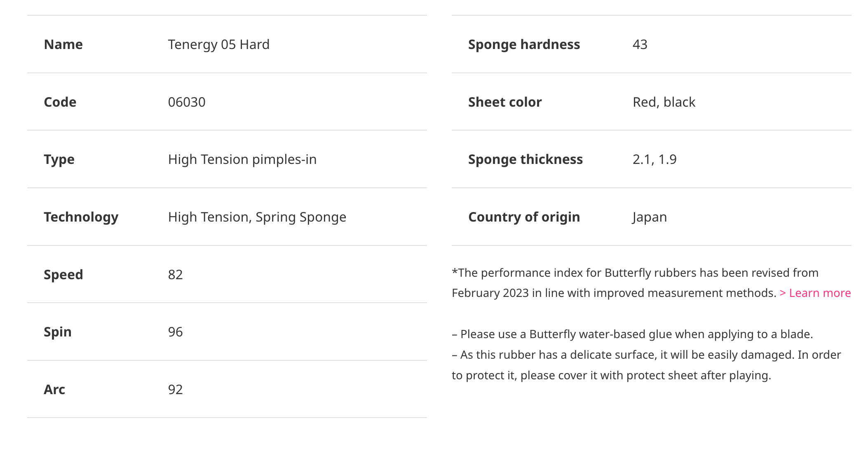The height and width of the screenshot is (453, 868).
Task: Click the product code 06030
Action: (186, 102)
